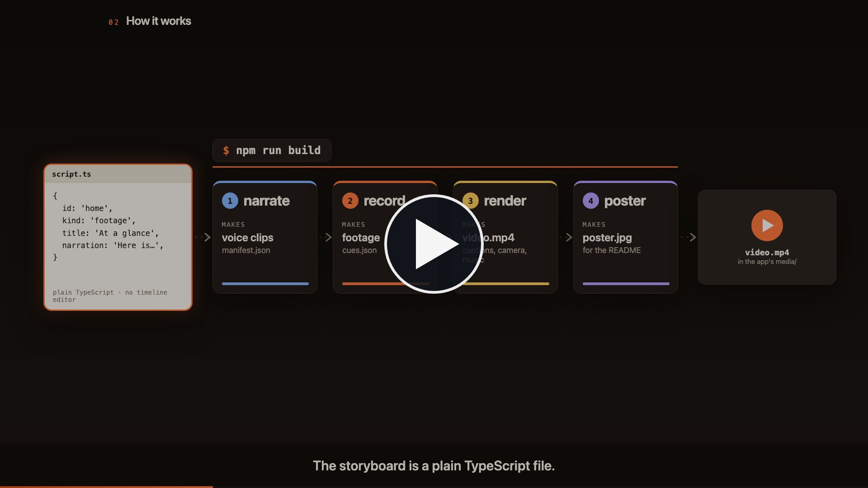
Task: Click "plain TypeScript · no timeline editor" note
Action: pos(110,296)
